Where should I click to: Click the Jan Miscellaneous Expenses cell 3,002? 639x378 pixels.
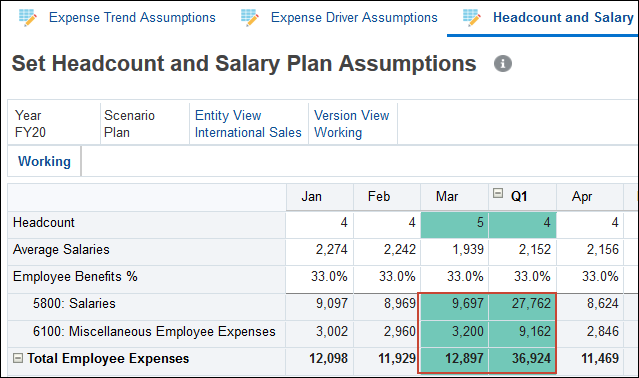click(x=320, y=334)
